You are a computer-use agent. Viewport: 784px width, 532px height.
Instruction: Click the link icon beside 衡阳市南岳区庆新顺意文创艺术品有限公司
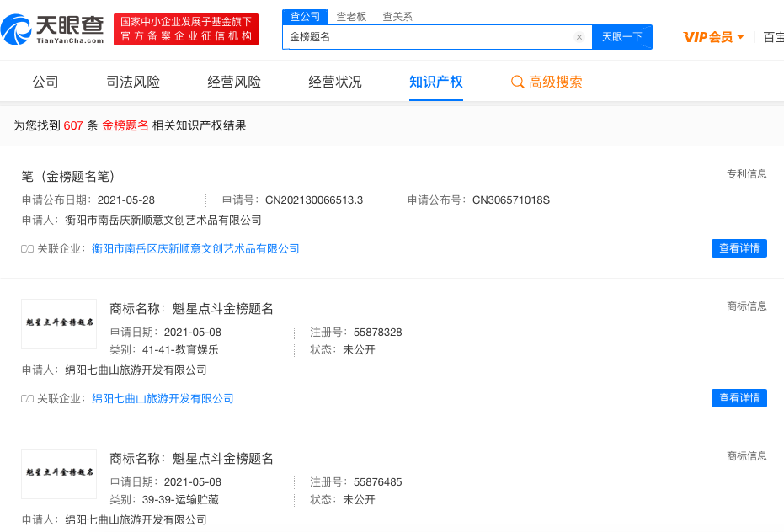[27, 249]
